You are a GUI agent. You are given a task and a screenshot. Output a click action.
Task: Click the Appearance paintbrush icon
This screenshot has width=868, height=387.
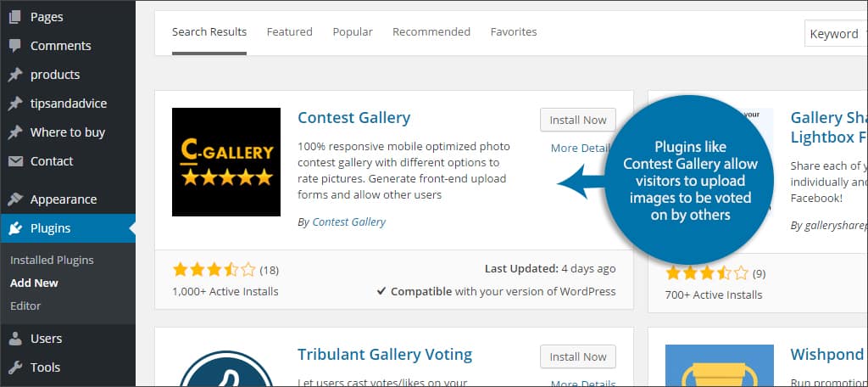(x=15, y=199)
